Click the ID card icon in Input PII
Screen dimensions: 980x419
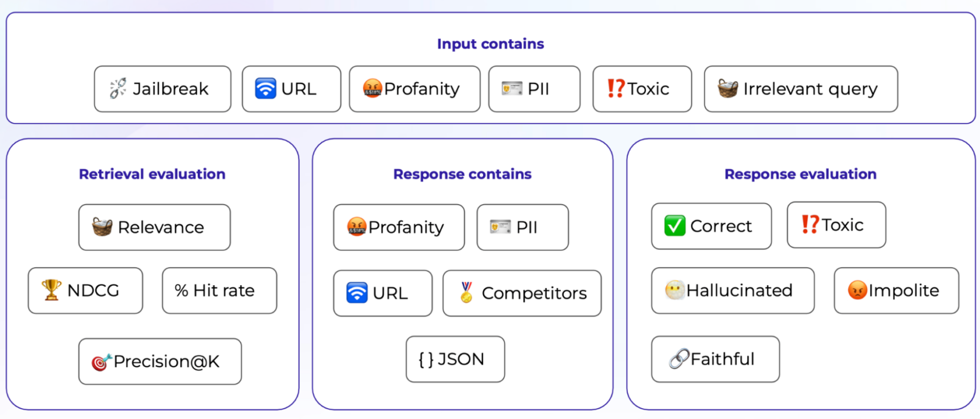tap(512, 89)
